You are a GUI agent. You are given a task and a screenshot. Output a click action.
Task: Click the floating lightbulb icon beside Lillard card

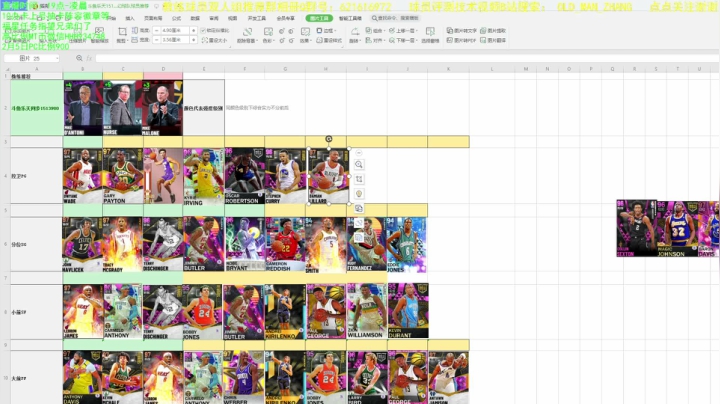coord(359,194)
